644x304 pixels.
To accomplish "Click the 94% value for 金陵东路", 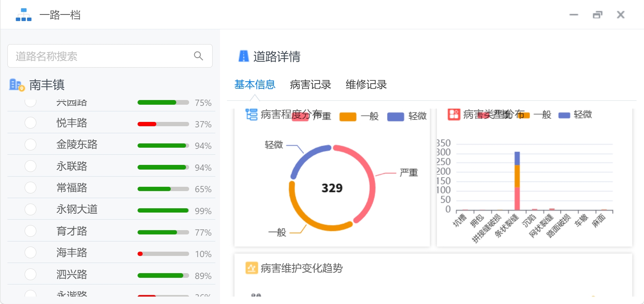I will (x=203, y=146).
